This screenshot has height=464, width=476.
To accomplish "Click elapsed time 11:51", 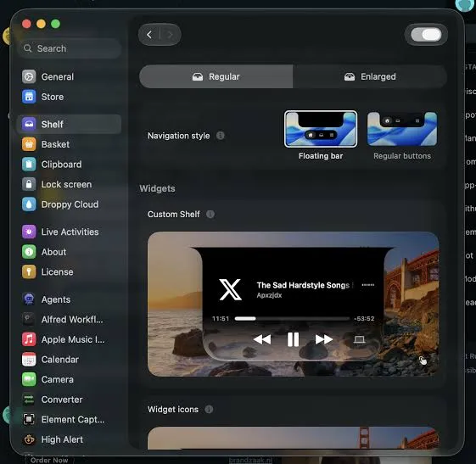I will click(x=221, y=319).
